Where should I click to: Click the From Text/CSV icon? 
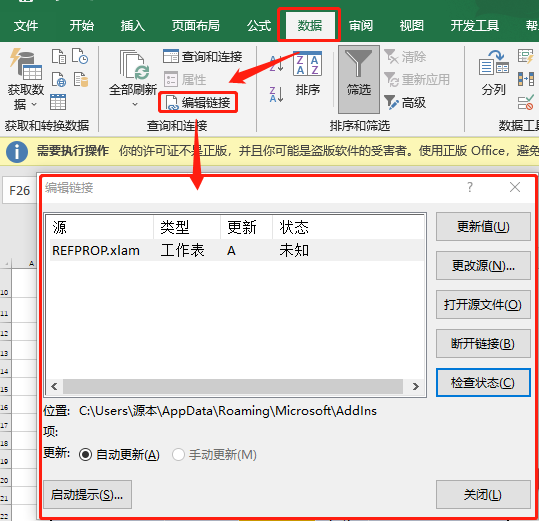[x=59, y=56]
